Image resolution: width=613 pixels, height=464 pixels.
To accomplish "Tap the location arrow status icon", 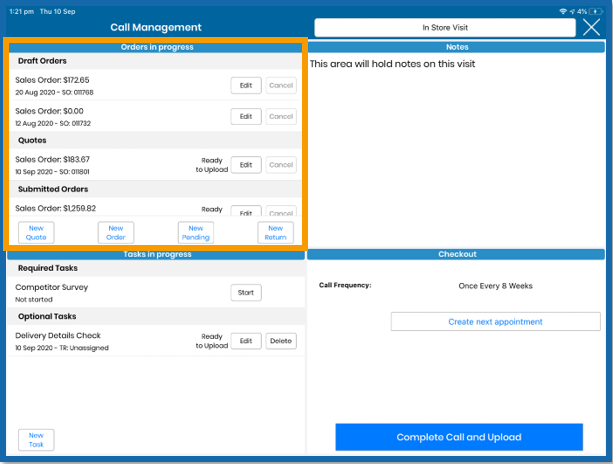I will coord(572,11).
